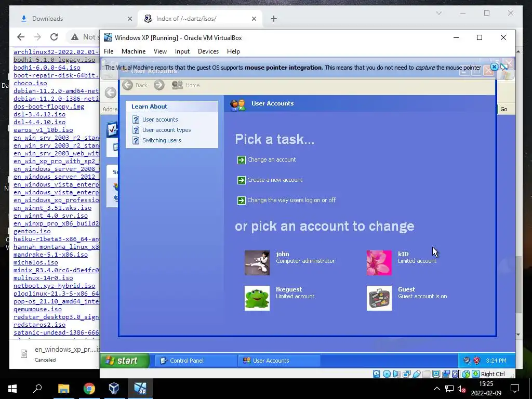The height and width of the screenshot is (399, 532).
Task: Select the Guest suitcase account picture
Action: [x=379, y=298]
